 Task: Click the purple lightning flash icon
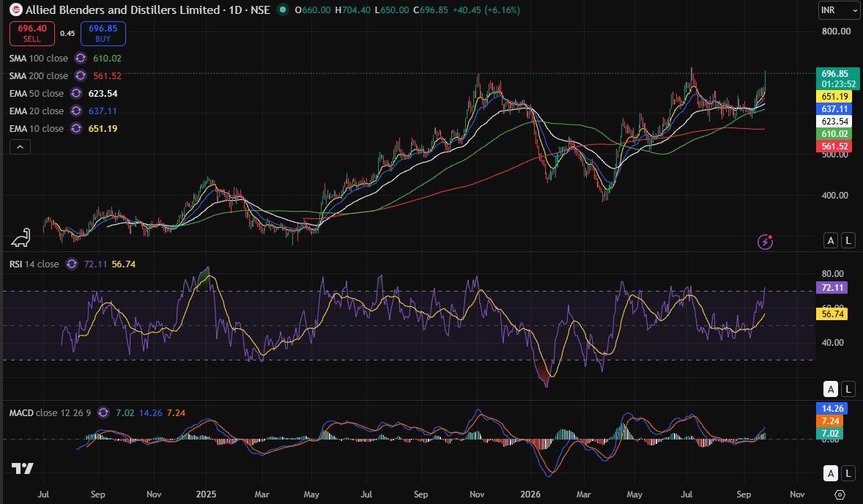click(765, 242)
